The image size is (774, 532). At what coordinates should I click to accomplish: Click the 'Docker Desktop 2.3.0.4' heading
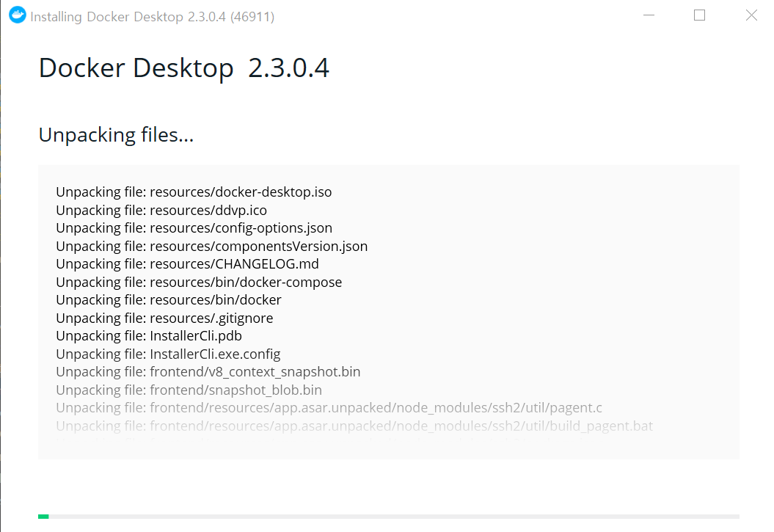pyautogui.click(x=183, y=68)
